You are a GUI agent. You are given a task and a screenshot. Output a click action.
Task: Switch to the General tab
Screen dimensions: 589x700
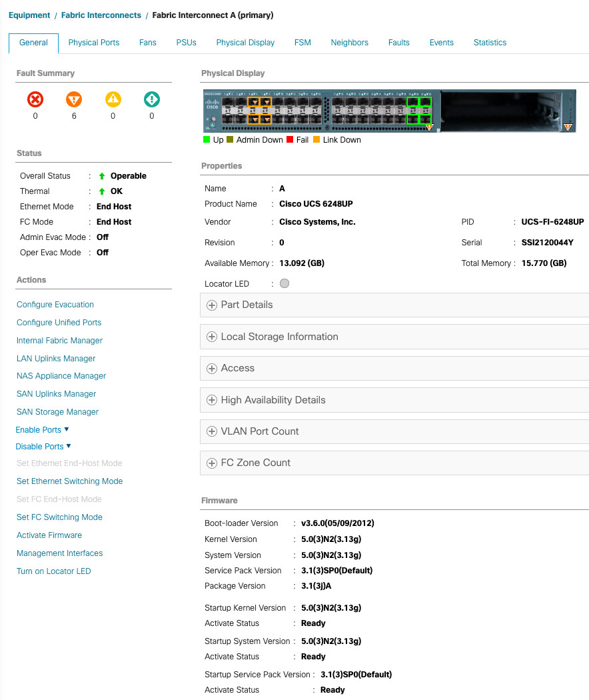33,43
